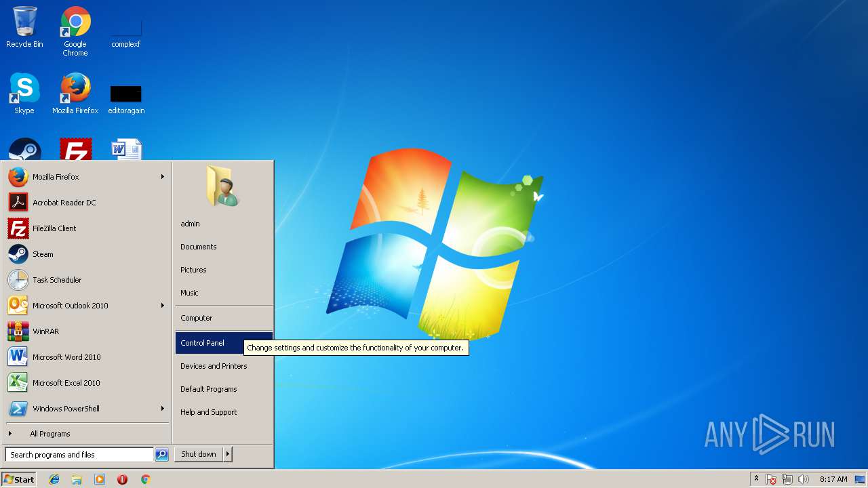Expand Mozilla Firefox jump list arrow
The image size is (868, 488).
[x=162, y=177]
